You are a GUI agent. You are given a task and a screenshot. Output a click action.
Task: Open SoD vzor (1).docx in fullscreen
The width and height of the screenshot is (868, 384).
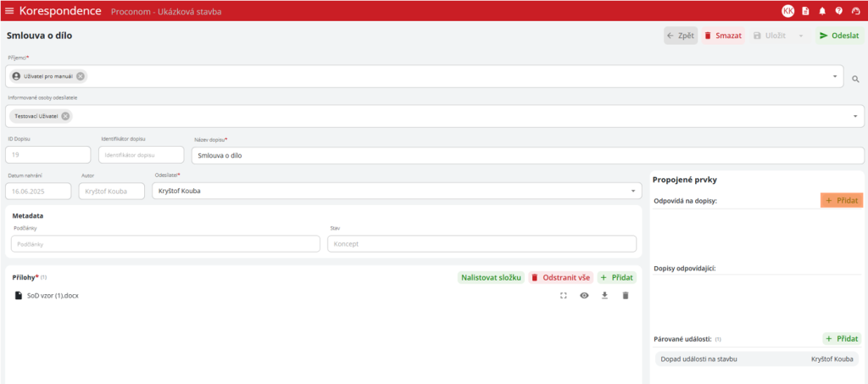click(564, 296)
